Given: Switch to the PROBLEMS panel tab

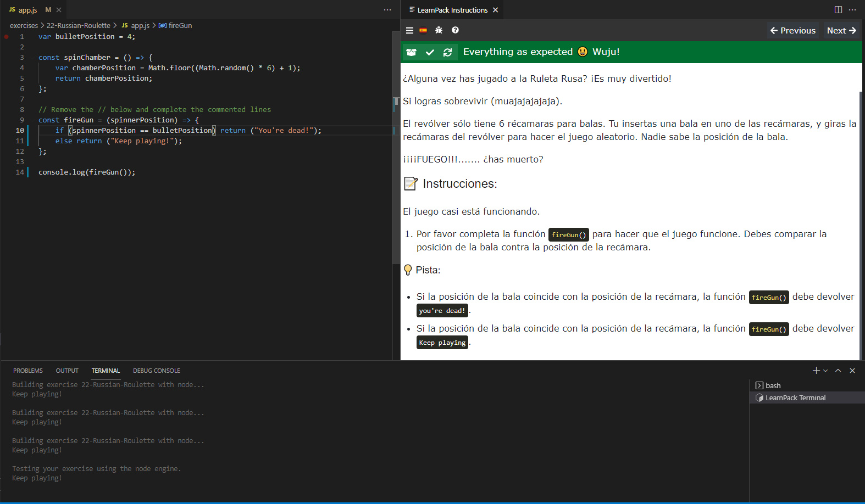Looking at the screenshot, I should pos(28,371).
